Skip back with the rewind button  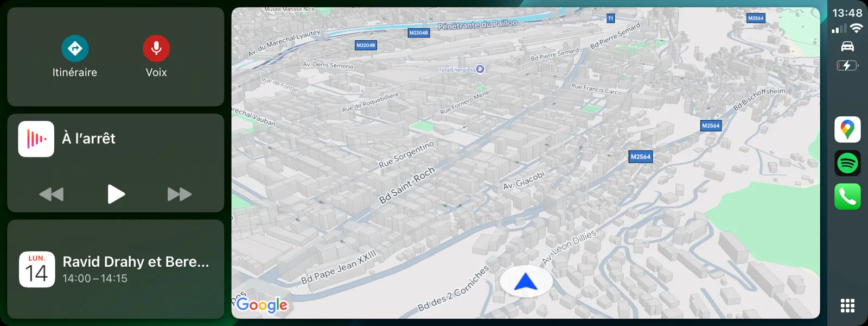[52, 194]
